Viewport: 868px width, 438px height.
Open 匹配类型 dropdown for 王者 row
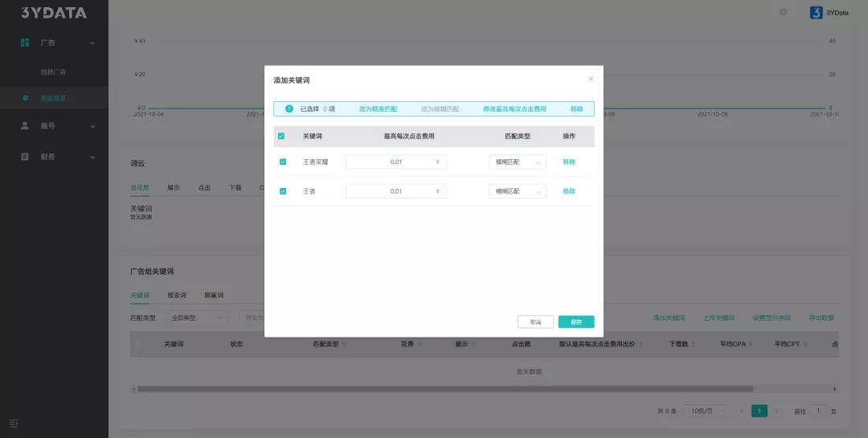pos(518,191)
